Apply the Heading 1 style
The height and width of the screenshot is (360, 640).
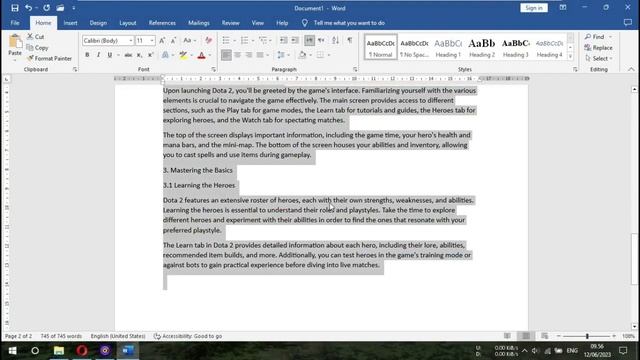[x=448, y=47]
